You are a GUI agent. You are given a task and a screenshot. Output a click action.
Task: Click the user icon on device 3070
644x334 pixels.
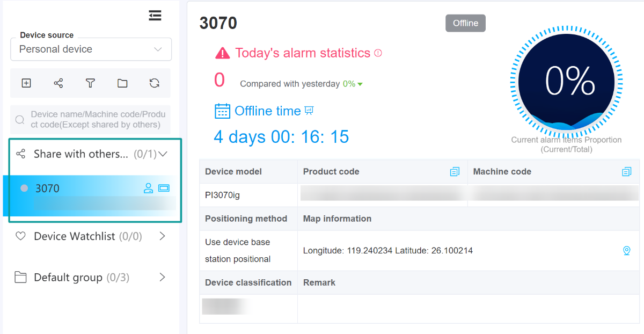(148, 188)
